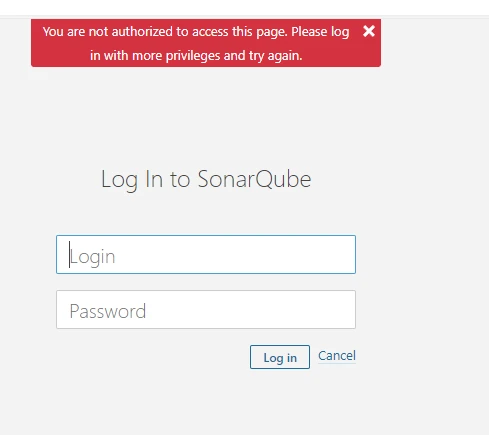Cancel the SonarQube login

(x=337, y=356)
